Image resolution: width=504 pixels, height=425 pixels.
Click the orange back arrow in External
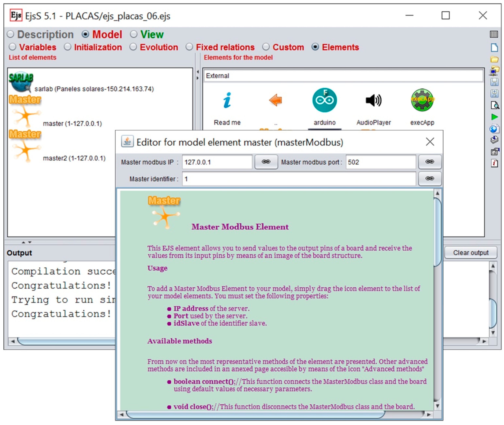275,100
